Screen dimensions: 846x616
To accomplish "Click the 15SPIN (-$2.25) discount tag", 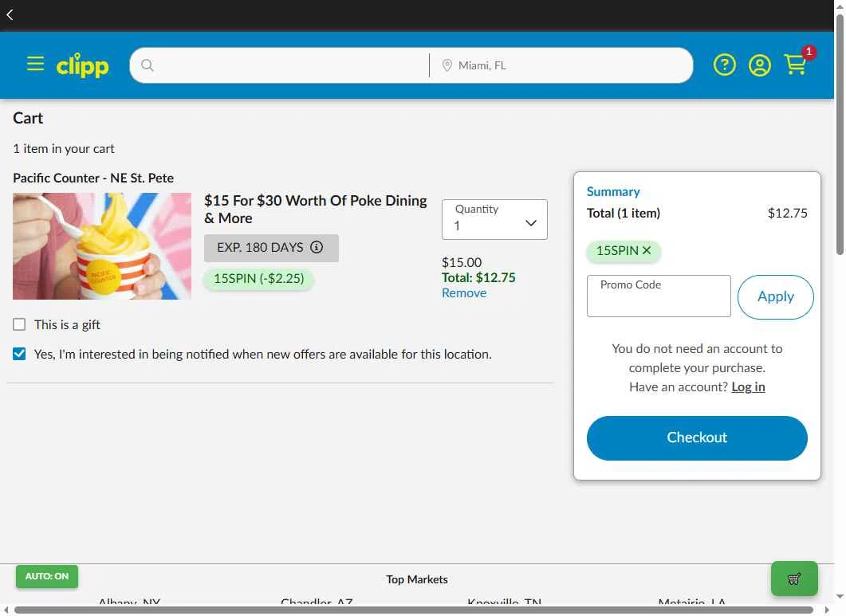I will [259, 278].
